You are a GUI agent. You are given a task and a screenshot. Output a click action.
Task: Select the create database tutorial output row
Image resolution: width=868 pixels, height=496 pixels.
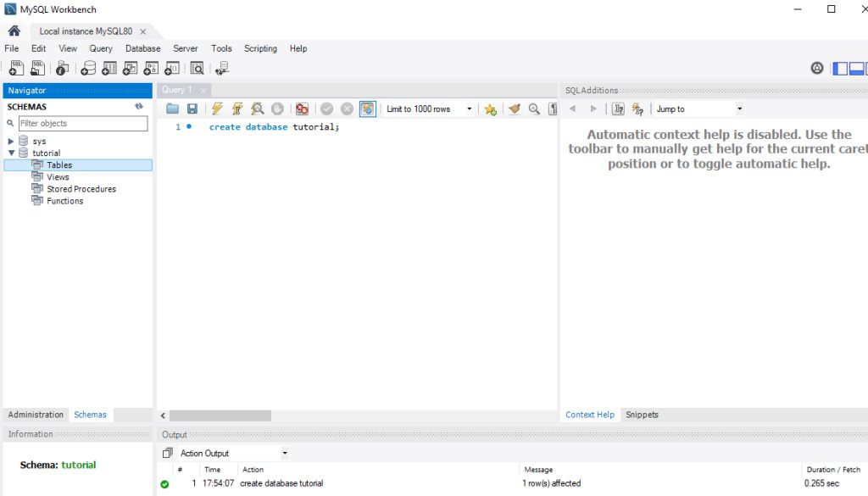[x=512, y=483]
